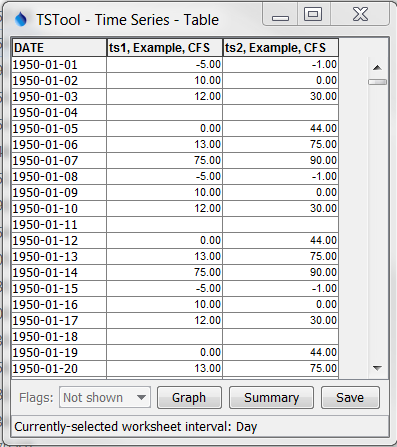Close the TSTool table window
The height and width of the screenshot is (447, 397).
(360, 14)
